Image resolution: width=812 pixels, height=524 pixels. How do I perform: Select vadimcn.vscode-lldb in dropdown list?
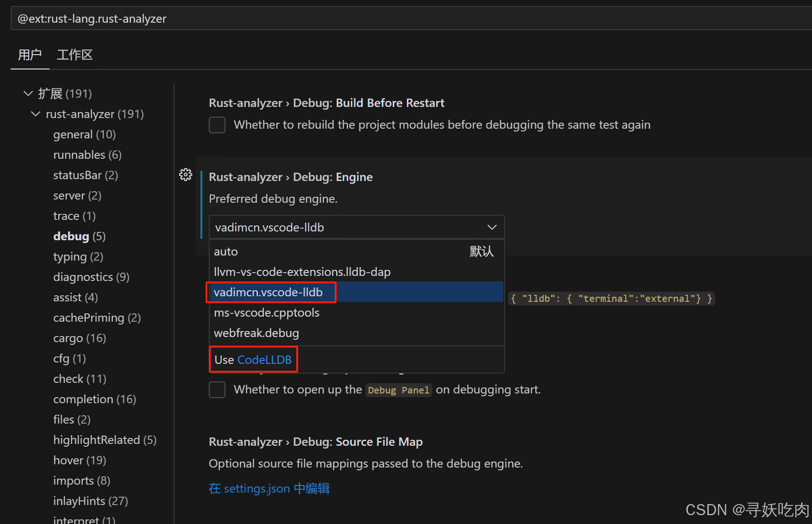(x=356, y=292)
